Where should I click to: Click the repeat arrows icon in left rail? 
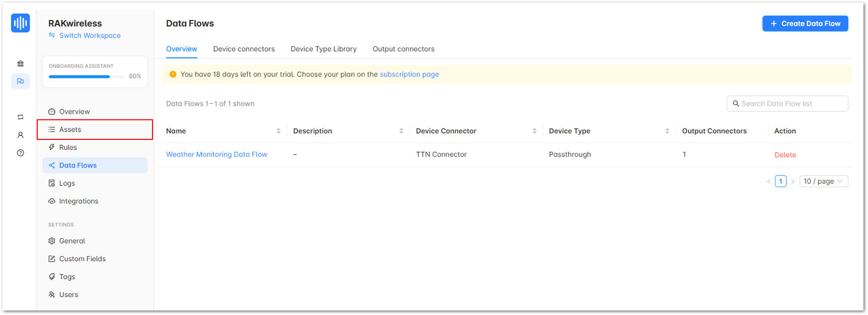[20, 117]
